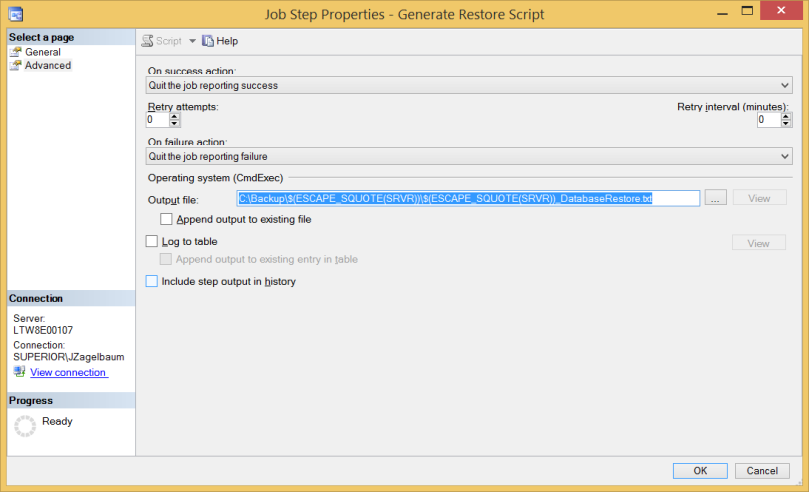Confirm with the OK button

point(700,471)
